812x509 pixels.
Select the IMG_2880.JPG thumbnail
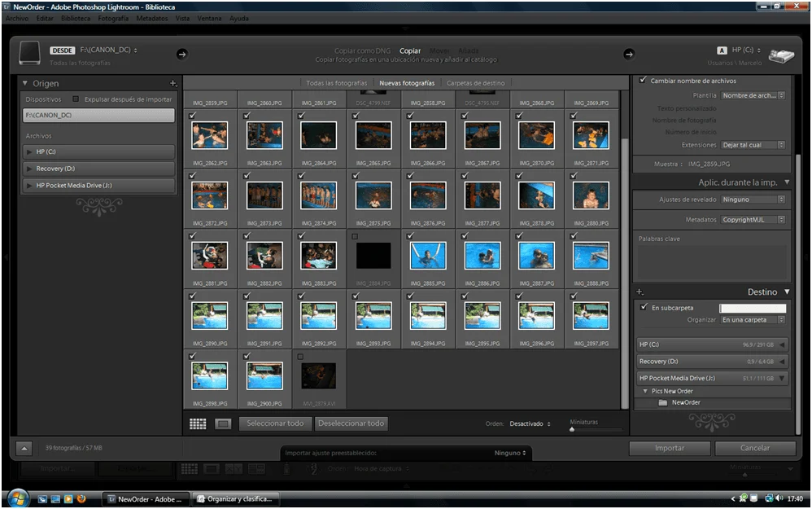tap(591, 195)
